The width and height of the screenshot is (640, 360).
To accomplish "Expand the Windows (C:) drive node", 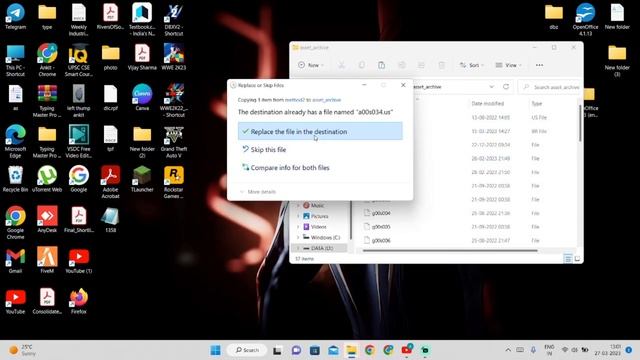I will click(298, 237).
